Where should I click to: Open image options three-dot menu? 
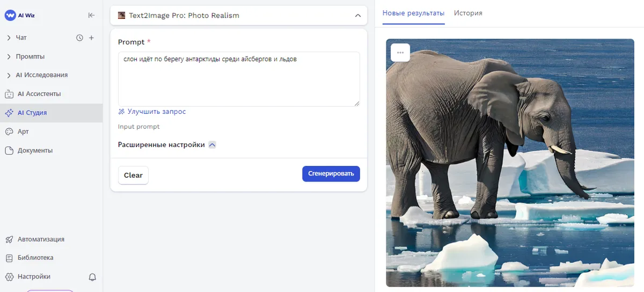click(400, 53)
